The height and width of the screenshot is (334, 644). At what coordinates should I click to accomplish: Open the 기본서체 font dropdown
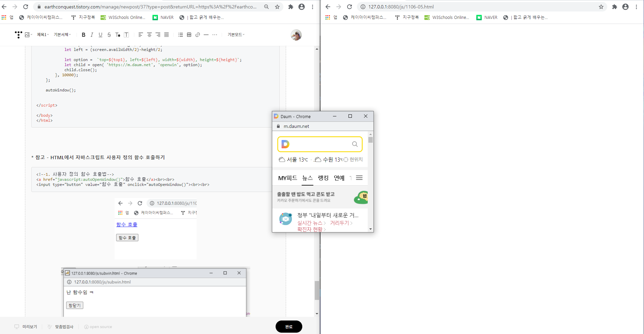tap(62, 35)
